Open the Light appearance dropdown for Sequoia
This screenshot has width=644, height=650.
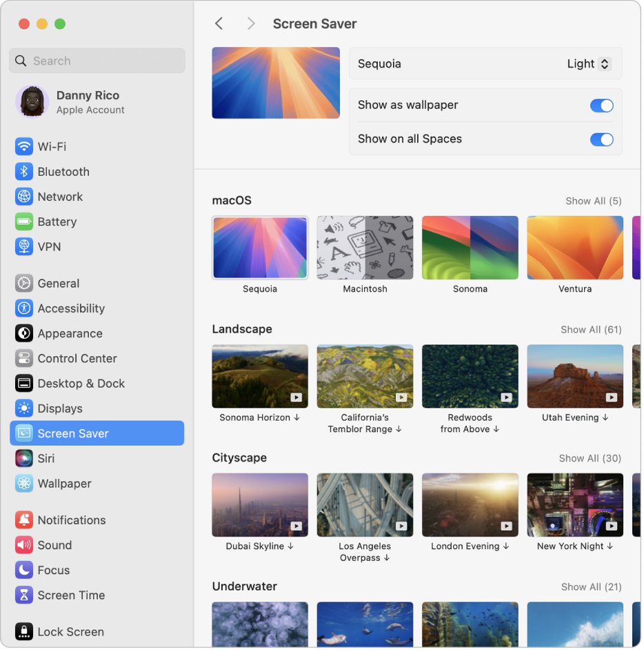point(588,64)
